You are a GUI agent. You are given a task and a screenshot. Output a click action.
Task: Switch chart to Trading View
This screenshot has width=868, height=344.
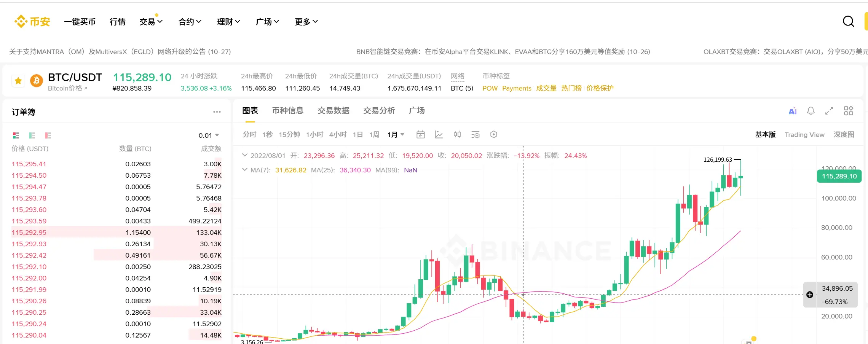(804, 134)
